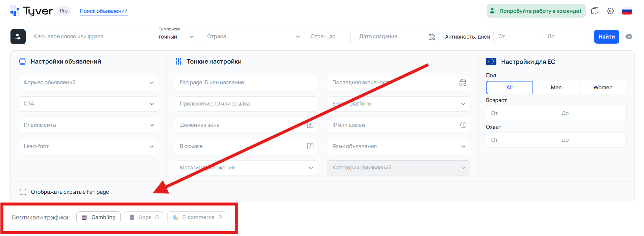Open the bookmarks icon in header
The width and height of the screenshot is (644, 236).
coord(595,11)
